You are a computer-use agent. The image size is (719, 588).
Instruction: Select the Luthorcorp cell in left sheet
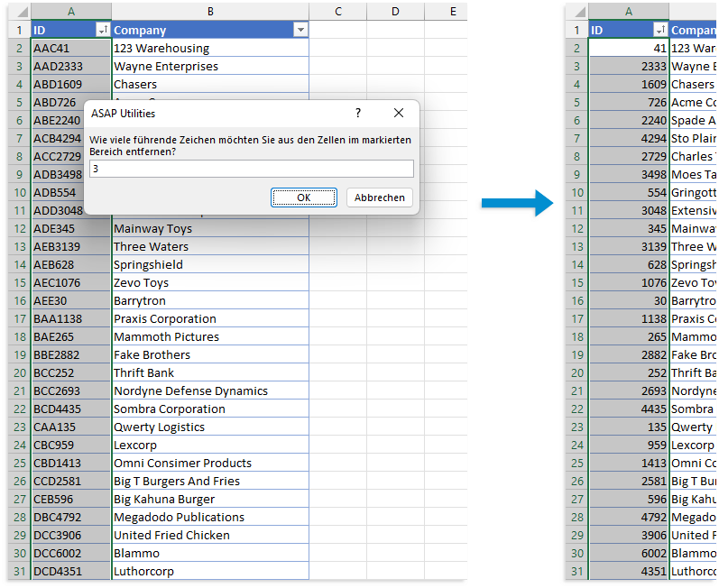210,571
